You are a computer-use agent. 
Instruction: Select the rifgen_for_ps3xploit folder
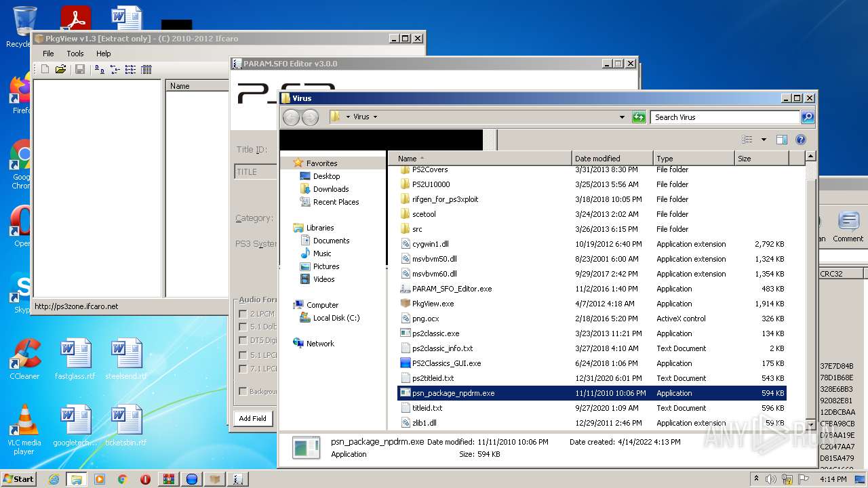(x=445, y=199)
